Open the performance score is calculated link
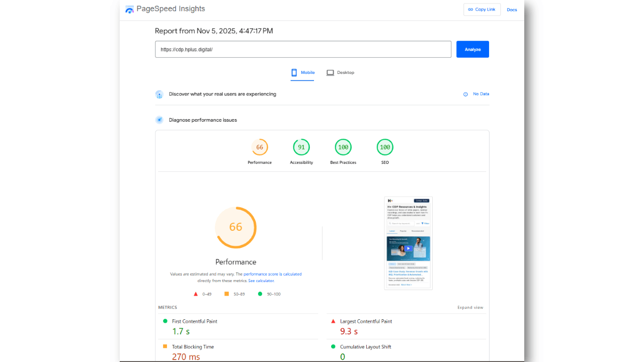644x362 pixels. (x=272, y=274)
